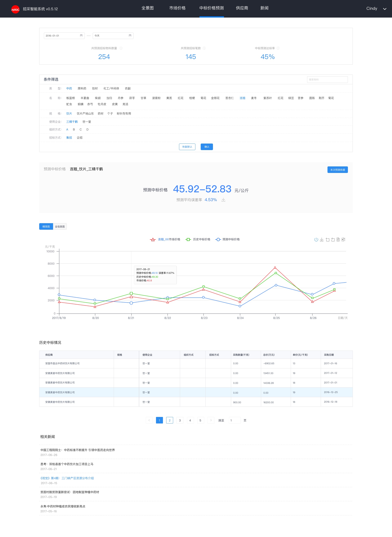
Task: Go to page 2 in pagination
Action: tap(170, 420)
